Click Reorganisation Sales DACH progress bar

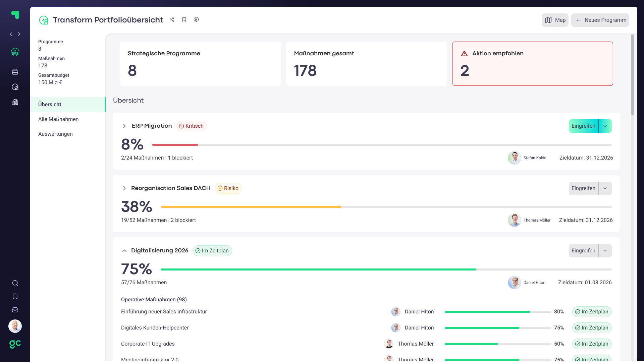pos(386,207)
